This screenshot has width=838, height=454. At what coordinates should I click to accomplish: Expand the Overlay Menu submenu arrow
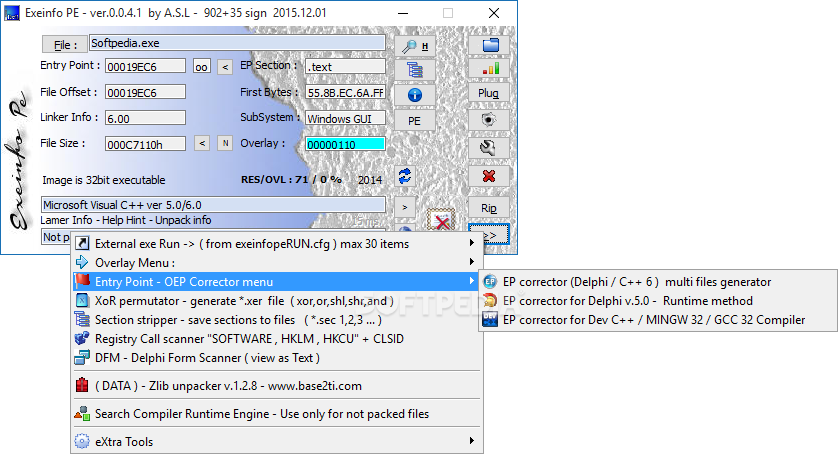tap(471, 261)
